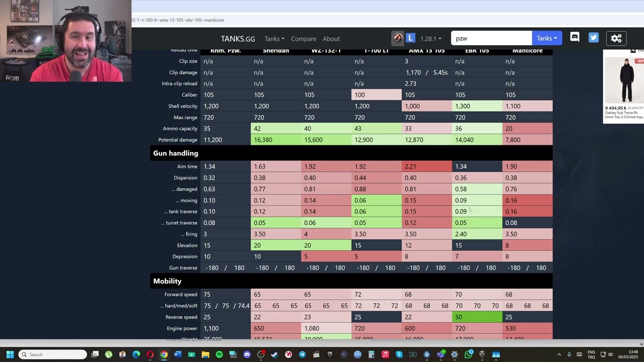This screenshot has width=644, height=362.
Task: Click the browser address bar URL
Action: [x=178, y=20]
